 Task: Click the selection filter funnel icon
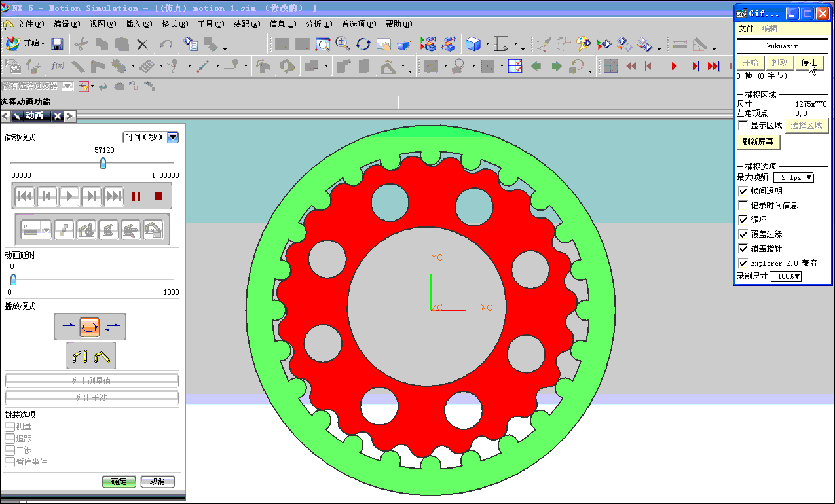click(x=84, y=86)
